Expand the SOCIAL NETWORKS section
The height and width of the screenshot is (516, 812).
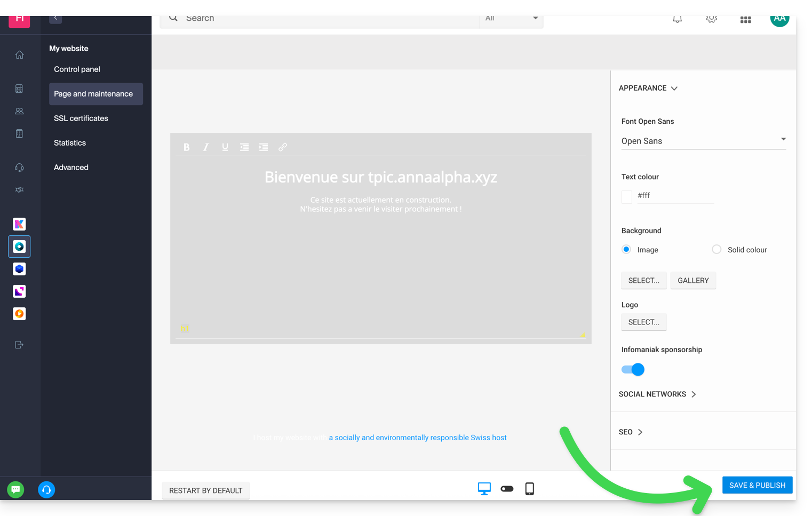point(658,394)
